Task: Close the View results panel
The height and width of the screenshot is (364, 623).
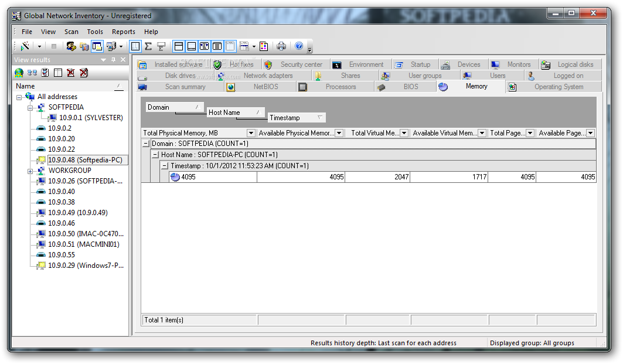Action: [122, 60]
